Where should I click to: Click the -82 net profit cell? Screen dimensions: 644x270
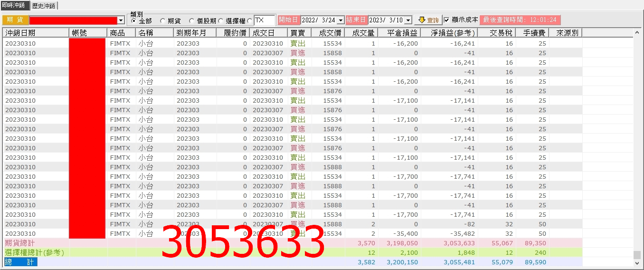pyautogui.click(x=470, y=224)
